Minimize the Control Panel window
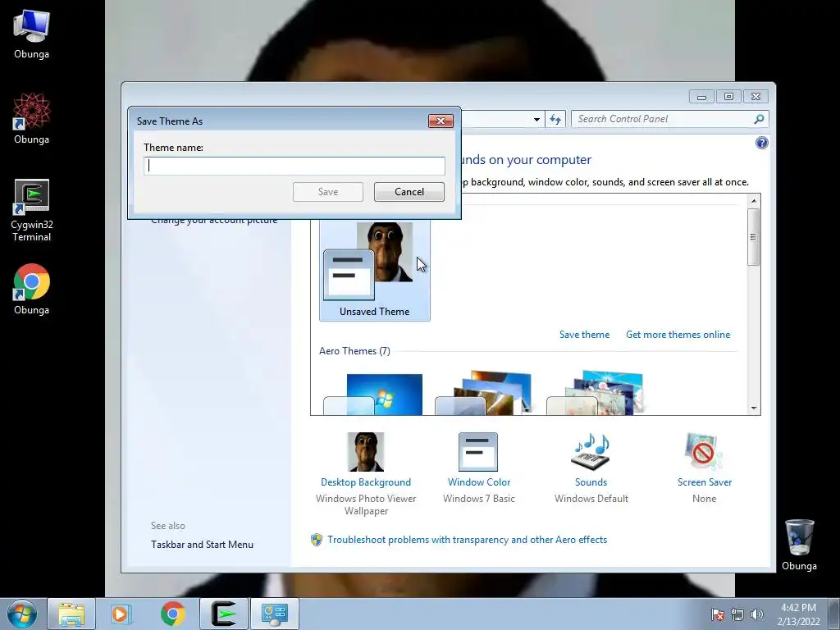Viewport: 840px width, 630px height. [x=701, y=97]
